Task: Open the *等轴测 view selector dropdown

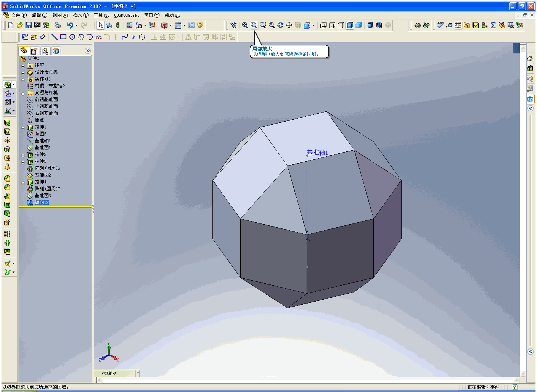Action: pos(138,373)
